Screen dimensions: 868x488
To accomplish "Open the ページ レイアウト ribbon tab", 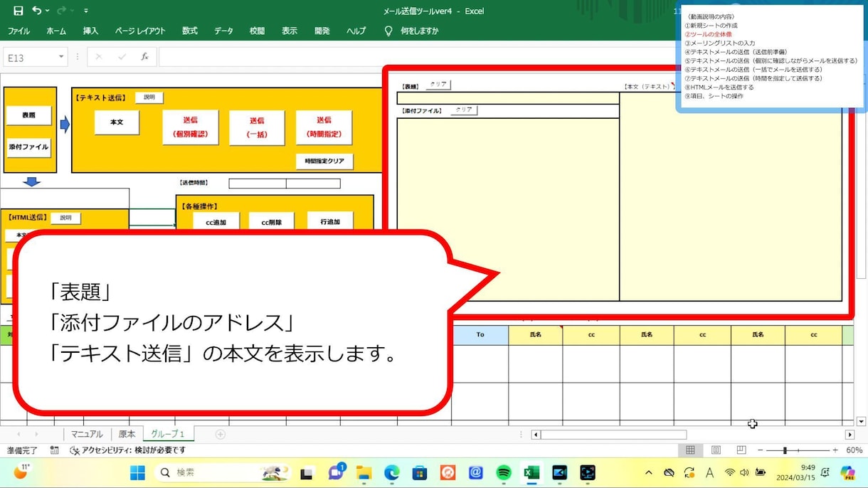I will [140, 31].
